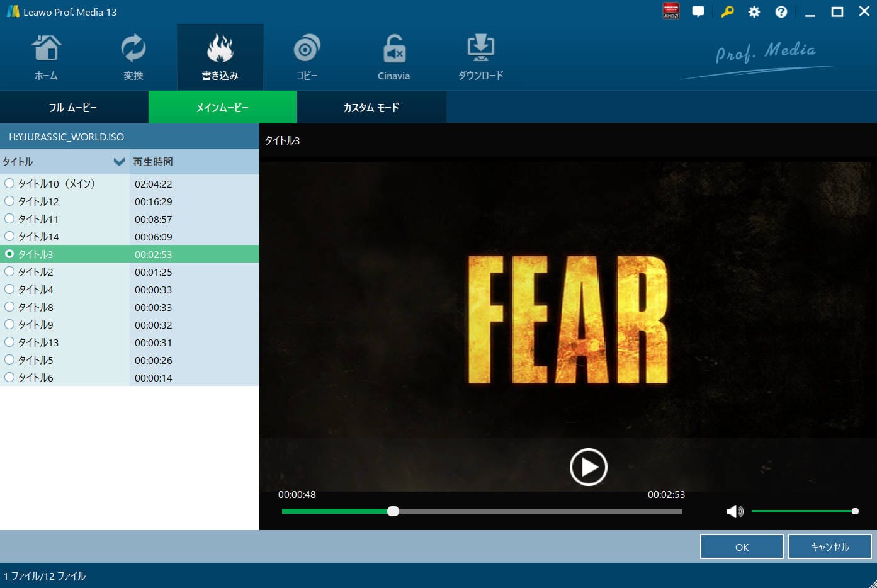Open settings via gear icon
This screenshot has width=877, height=588.
754,12
